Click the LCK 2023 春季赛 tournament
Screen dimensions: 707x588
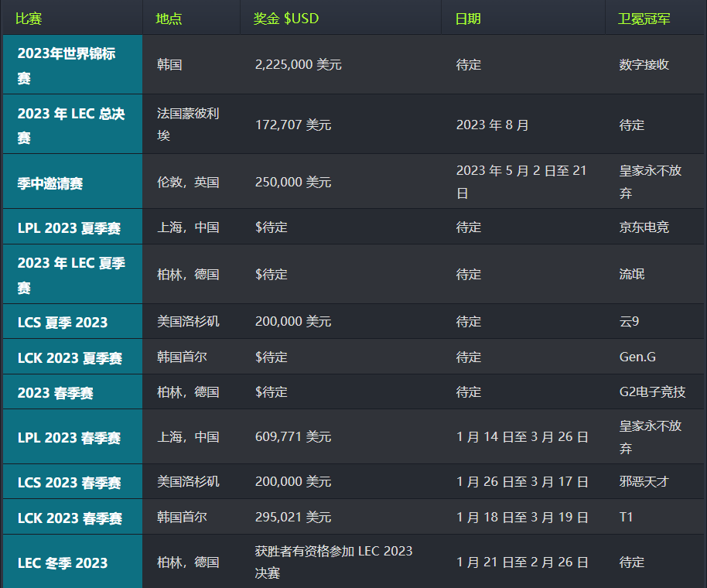coord(70,518)
